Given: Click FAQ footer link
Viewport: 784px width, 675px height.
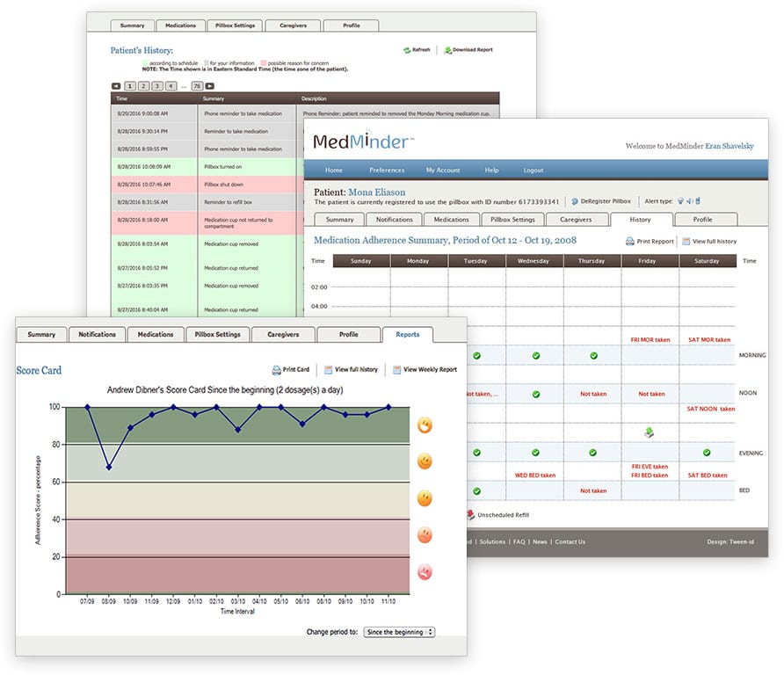Looking at the screenshot, I should pos(519,542).
